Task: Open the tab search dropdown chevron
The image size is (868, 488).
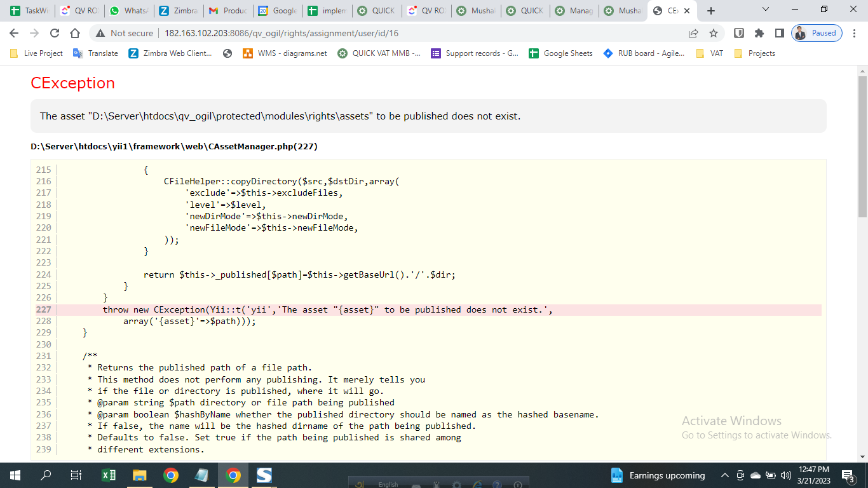Action: [x=765, y=10]
